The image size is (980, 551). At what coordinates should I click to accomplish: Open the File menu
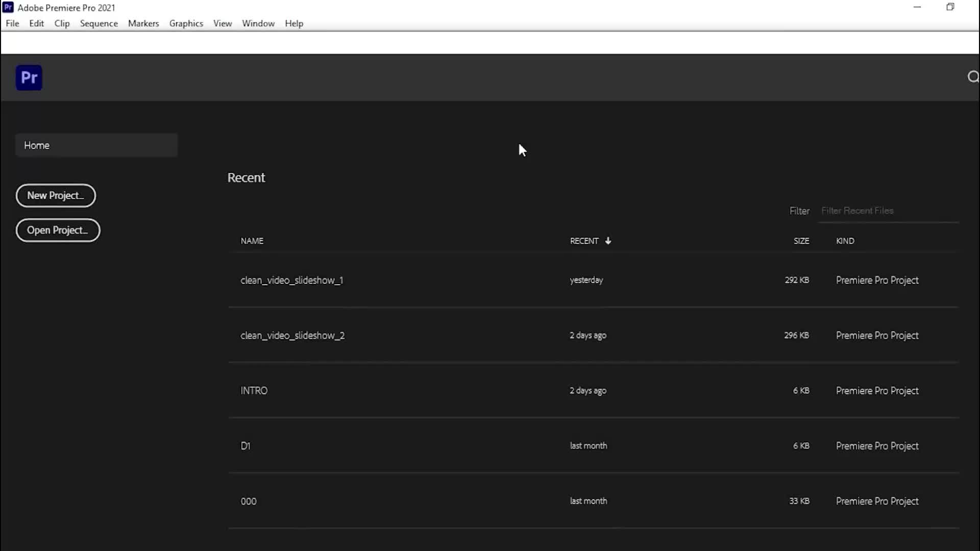[12, 23]
